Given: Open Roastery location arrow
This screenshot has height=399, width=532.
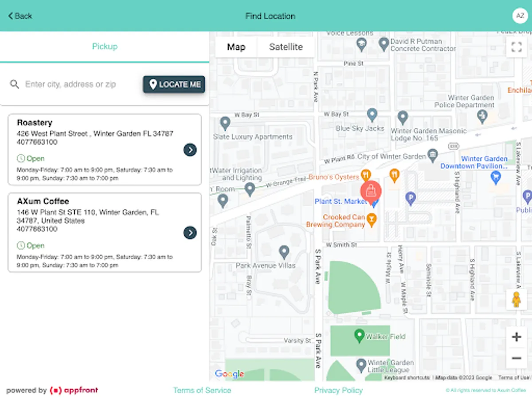Looking at the screenshot, I should (x=190, y=150).
